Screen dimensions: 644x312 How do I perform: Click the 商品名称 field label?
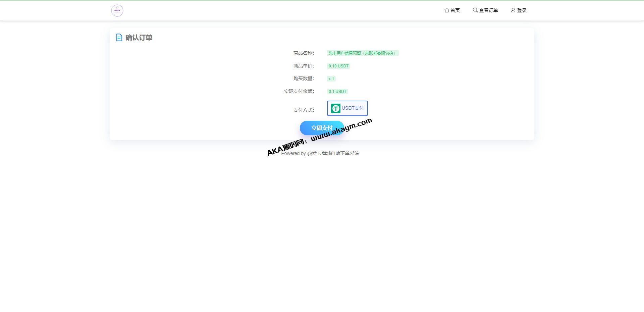click(x=304, y=53)
